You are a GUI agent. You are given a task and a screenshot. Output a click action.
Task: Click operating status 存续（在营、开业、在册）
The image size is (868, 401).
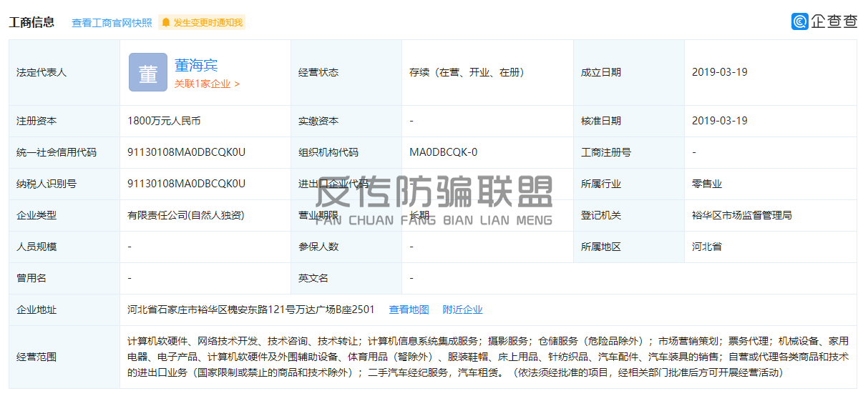pyautogui.click(x=467, y=72)
